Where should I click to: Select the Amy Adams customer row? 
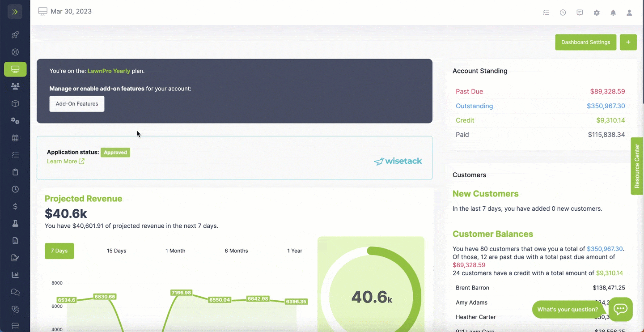pyautogui.click(x=541, y=302)
